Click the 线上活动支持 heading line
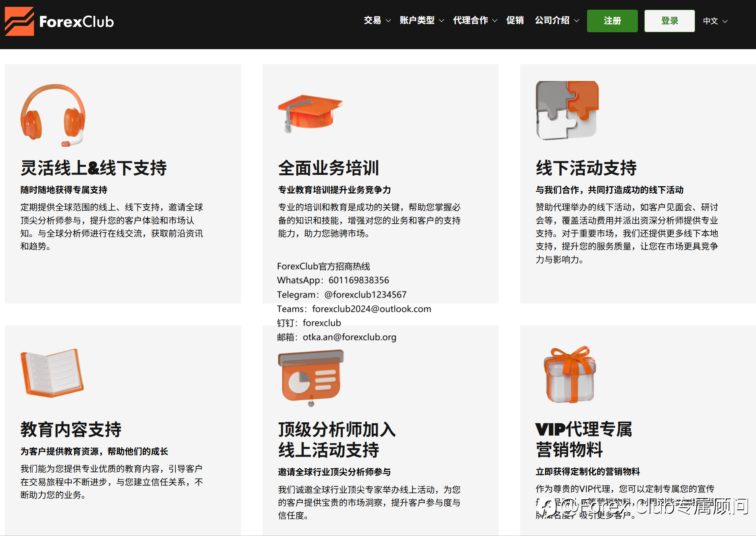 pos(329,450)
